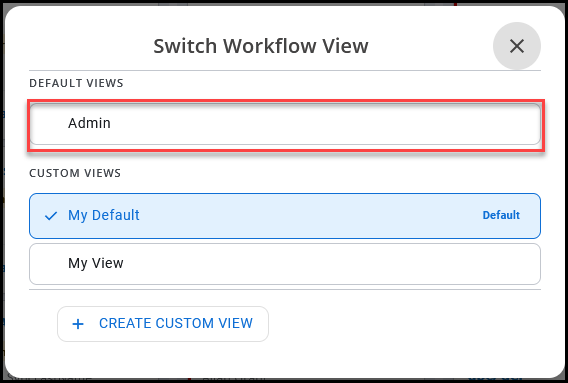This screenshot has width=568, height=383.
Task: Click the CUSTOM VIEWS section heading
Action: click(75, 173)
